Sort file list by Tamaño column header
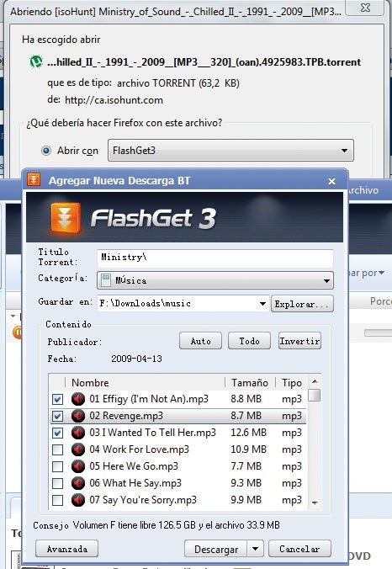This screenshot has width=392, height=569. tap(250, 382)
